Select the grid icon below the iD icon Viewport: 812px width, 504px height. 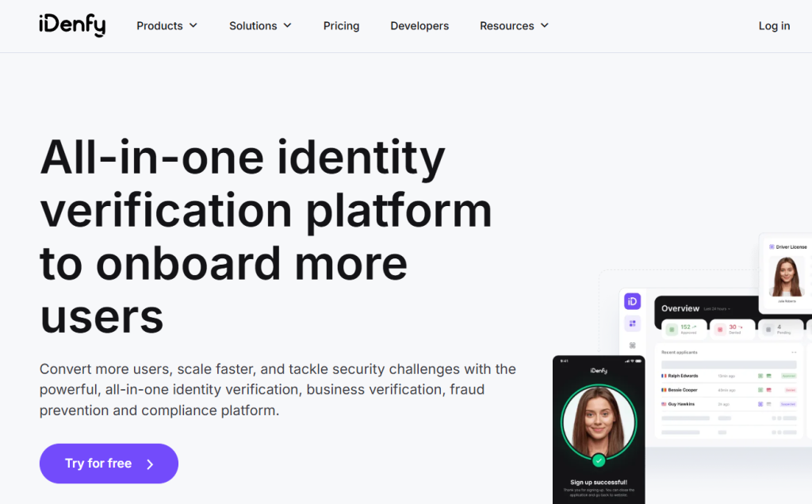tap(632, 323)
